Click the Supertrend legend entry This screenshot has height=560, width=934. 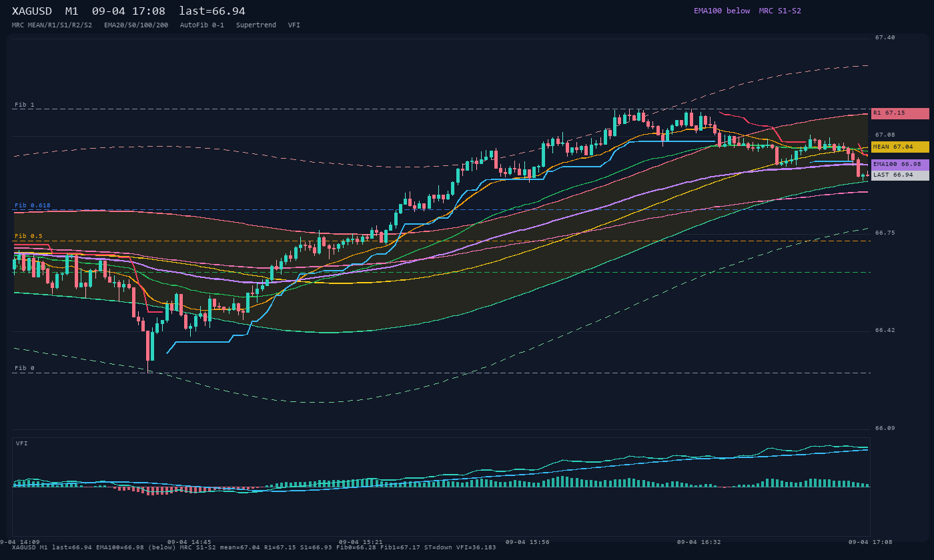click(256, 25)
